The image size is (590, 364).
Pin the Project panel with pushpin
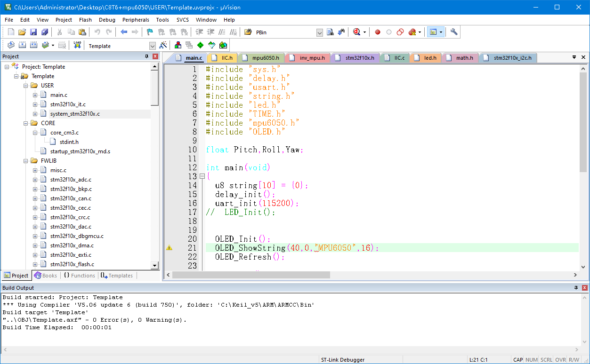pyautogui.click(x=146, y=56)
